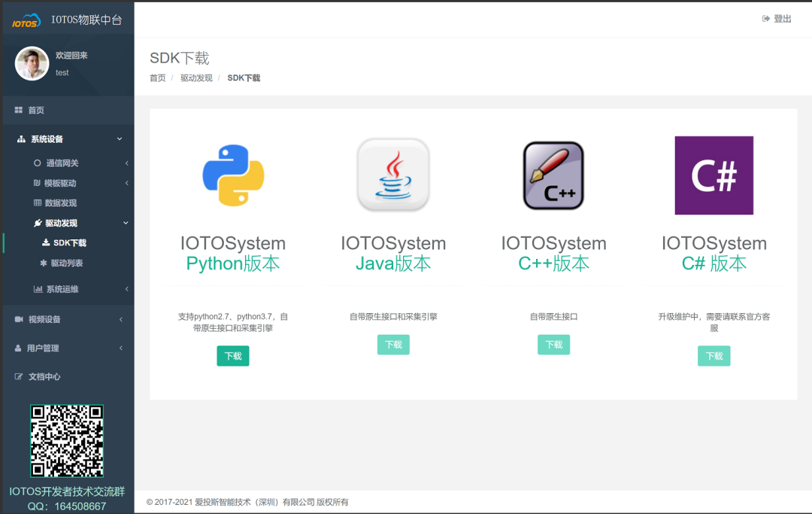Collapse the 系统设备 chevron
Screen dimensions: 812x514
pyautogui.click(x=120, y=139)
